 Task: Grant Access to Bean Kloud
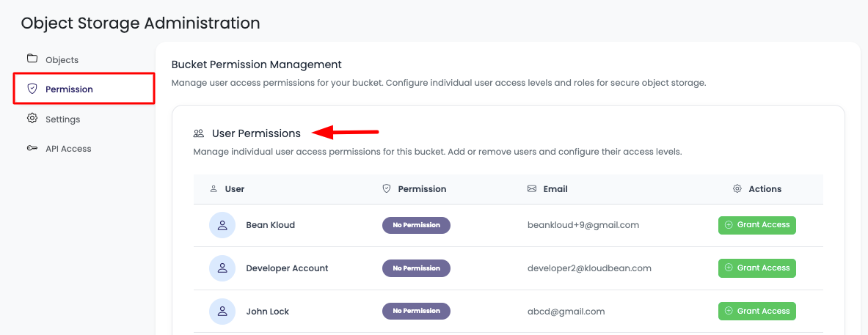click(x=756, y=225)
